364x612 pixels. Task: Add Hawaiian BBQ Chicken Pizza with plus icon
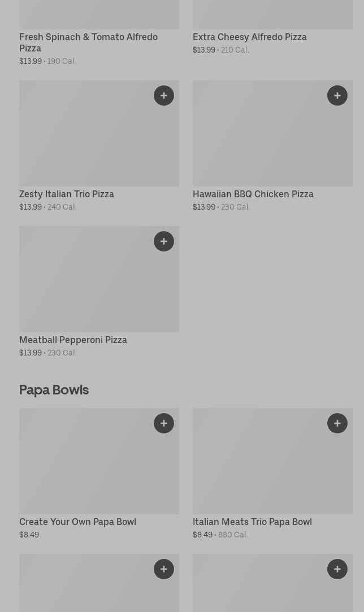(337, 96)
